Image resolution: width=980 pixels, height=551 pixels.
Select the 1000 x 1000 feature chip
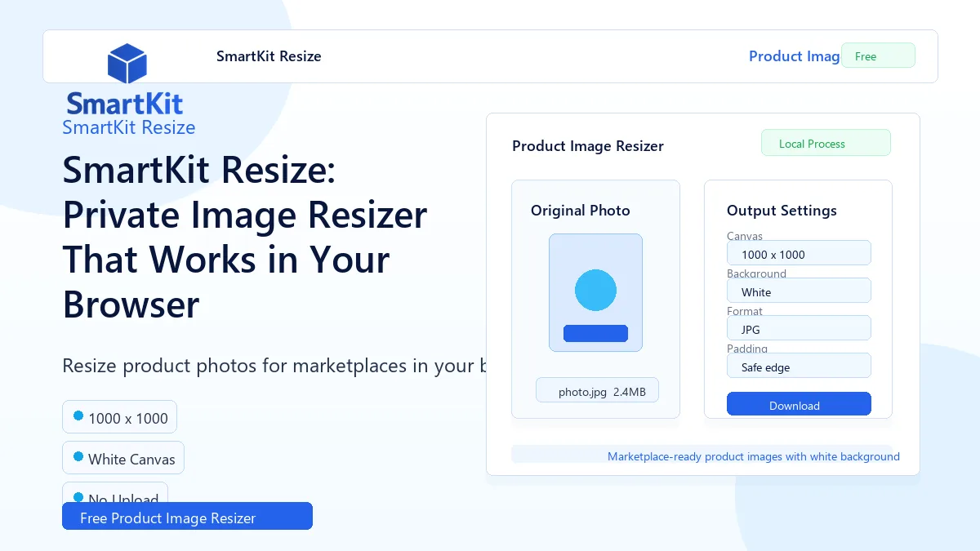(119, 417)
